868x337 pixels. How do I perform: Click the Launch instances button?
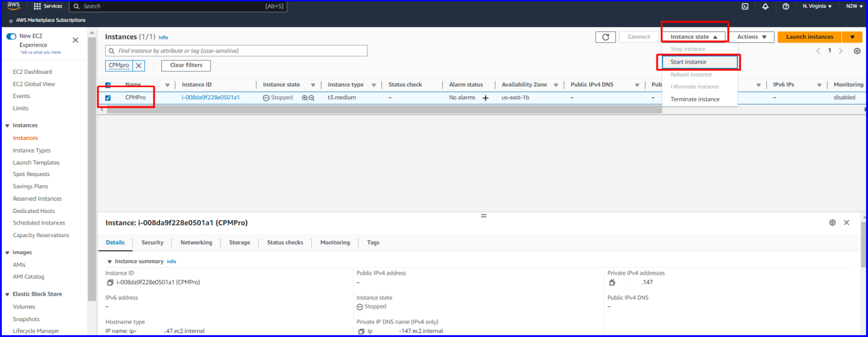[809, 37]
